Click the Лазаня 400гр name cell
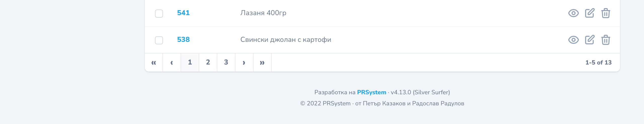Image resolution: width=644 pixels, height=124 pixels. coord(263,13)
